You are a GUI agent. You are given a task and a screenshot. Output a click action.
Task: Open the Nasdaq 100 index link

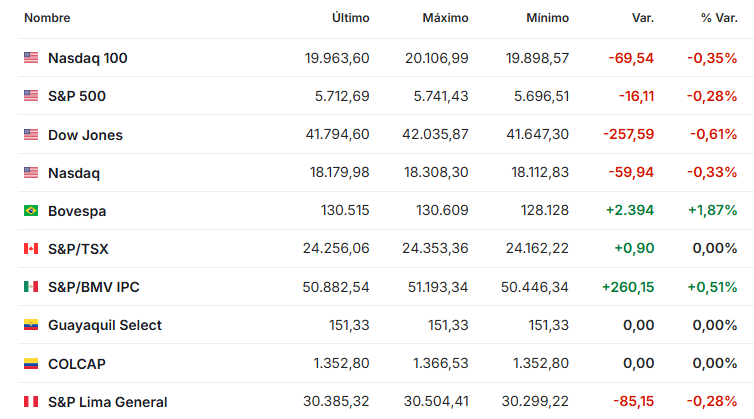[x=88, y=58]
